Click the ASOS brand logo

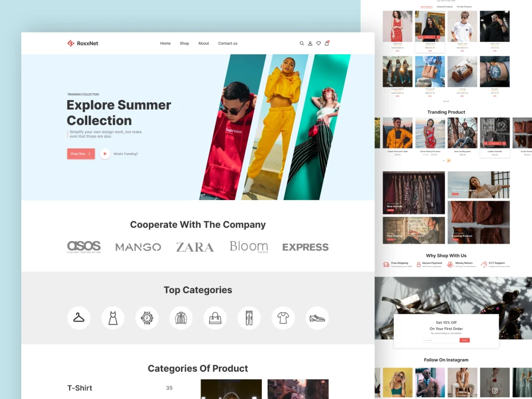84,247
